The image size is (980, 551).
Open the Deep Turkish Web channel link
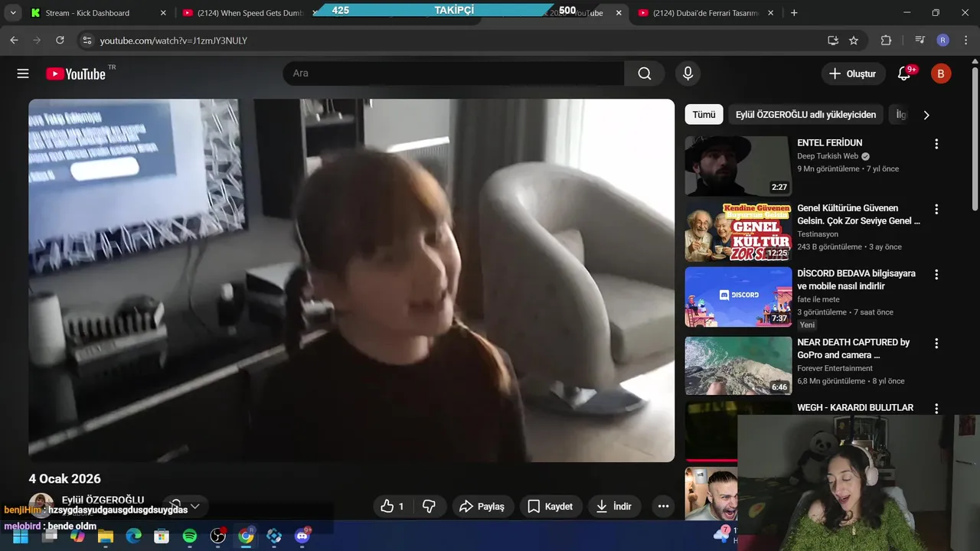pyautogui.click(x=828, y=156)
